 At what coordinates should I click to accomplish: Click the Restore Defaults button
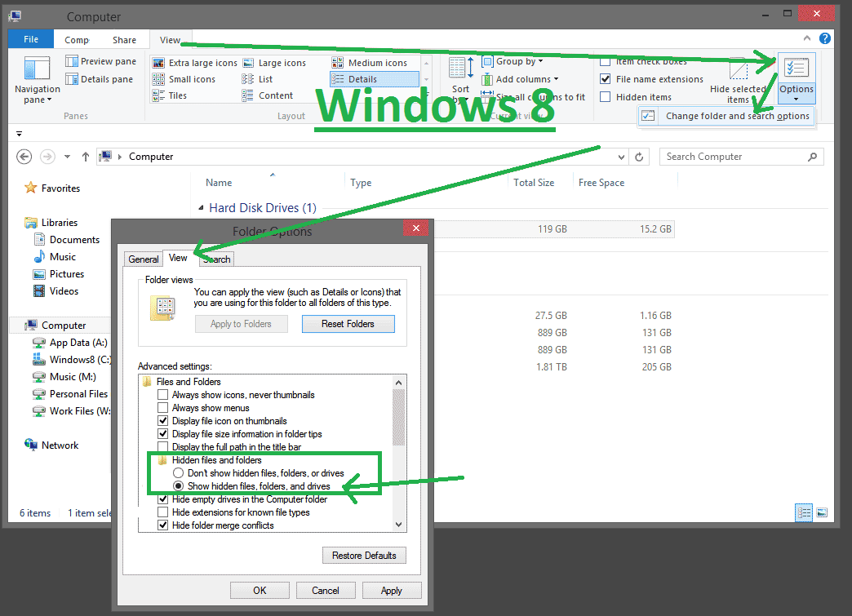(364, 555)
